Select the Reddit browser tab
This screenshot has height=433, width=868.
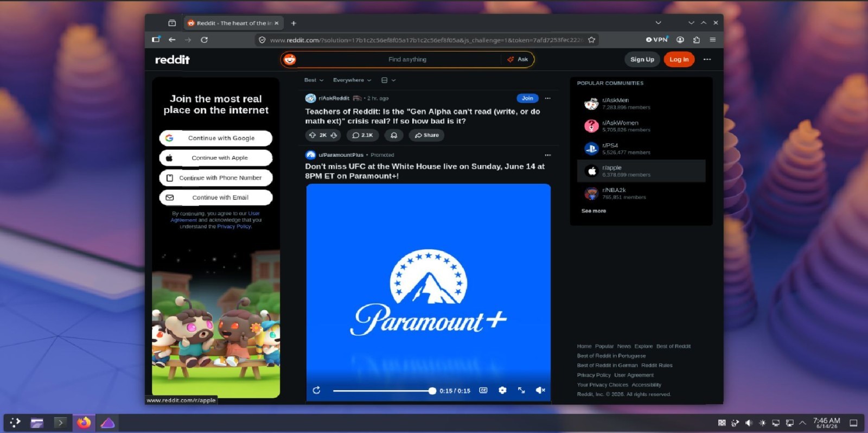tap(233, 23)
